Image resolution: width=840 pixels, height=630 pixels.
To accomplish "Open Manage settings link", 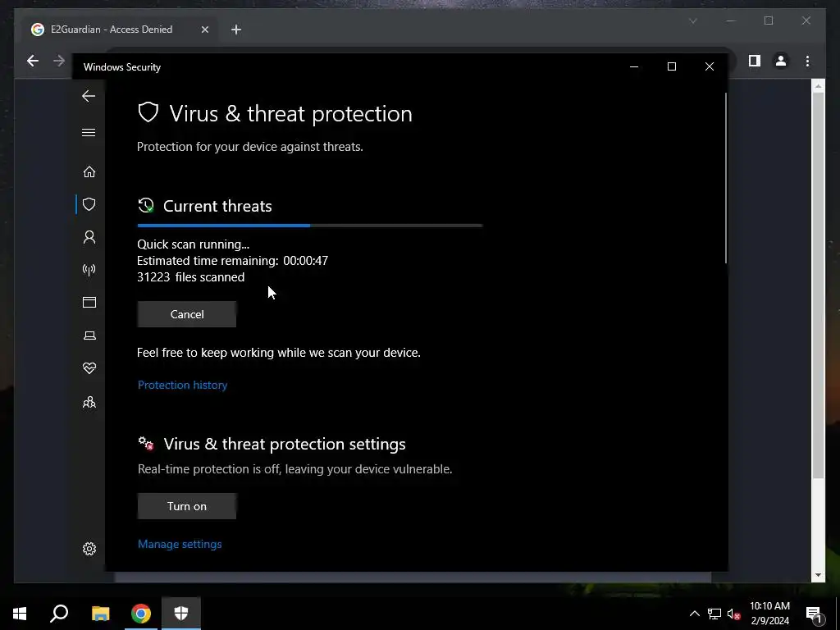I will 180,544.
